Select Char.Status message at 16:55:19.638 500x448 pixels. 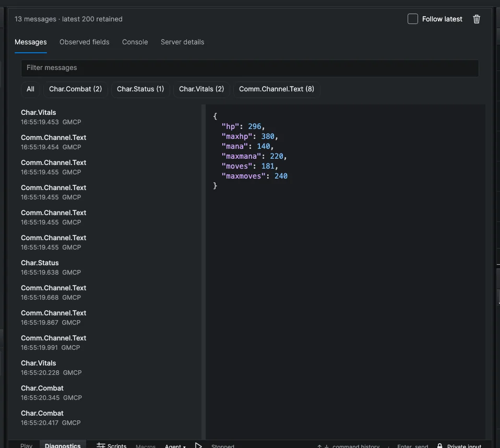tap(109, 267)
